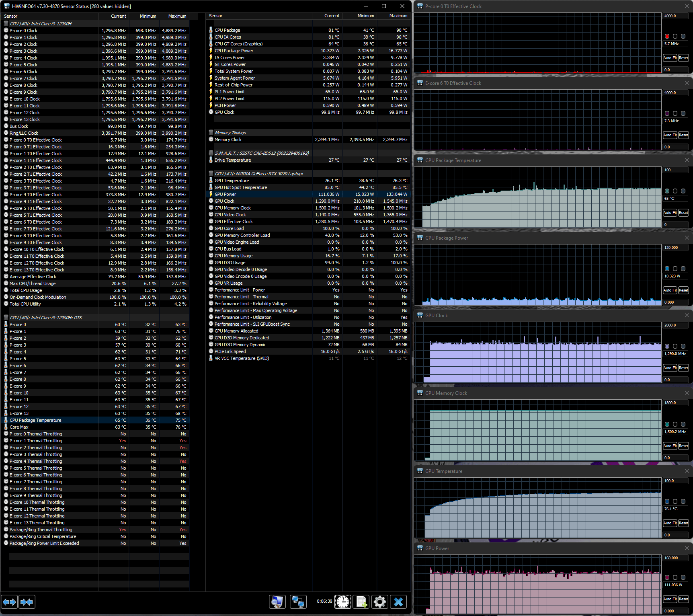693x616 pixels.
Task: Reset elapsed time with the clock icon
Action: click(x=343, y=602)
